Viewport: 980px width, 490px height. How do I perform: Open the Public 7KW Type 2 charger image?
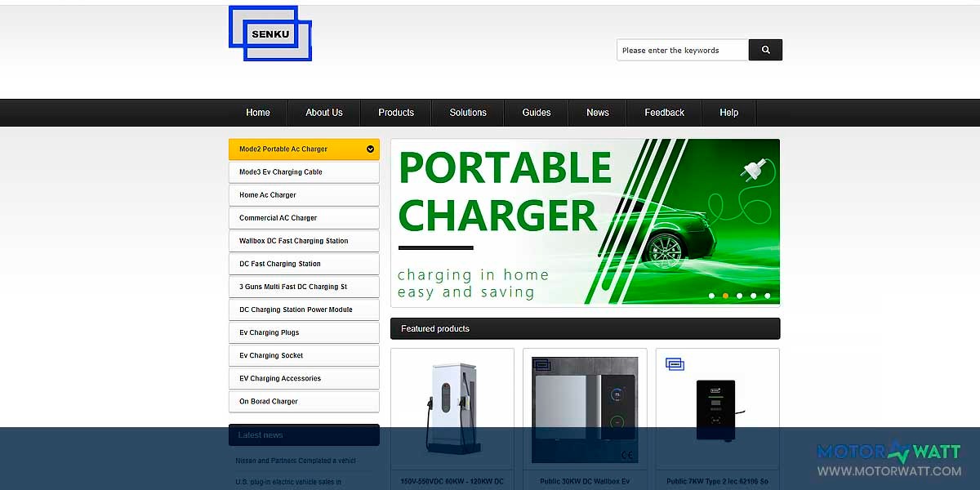point(717,408)
